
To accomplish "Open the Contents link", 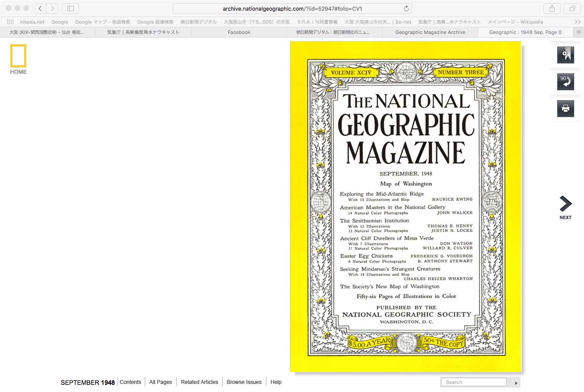I will 130,382.
